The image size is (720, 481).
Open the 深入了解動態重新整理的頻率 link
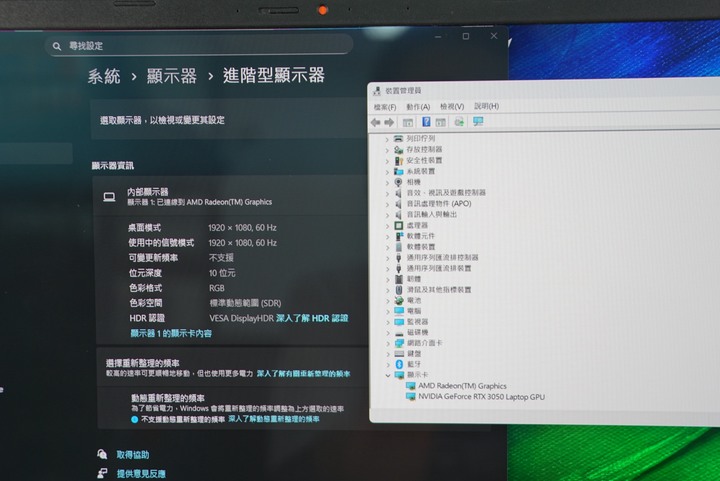click(x=274, y=419)
